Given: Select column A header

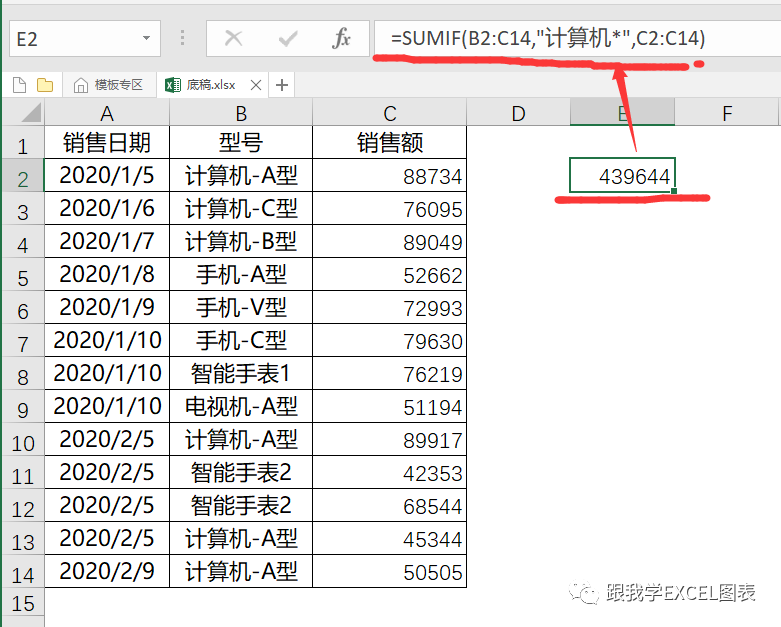Looking at the screenshot, I should 107,113.
